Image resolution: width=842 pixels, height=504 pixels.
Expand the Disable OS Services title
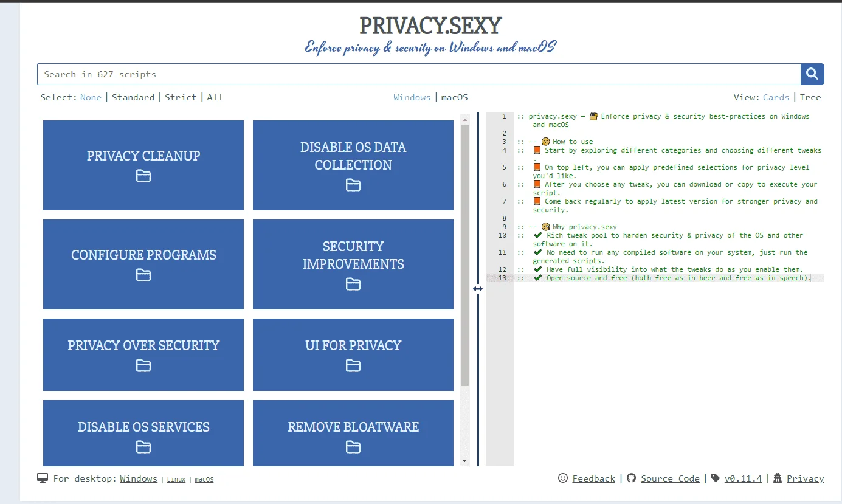click(143, 427)
